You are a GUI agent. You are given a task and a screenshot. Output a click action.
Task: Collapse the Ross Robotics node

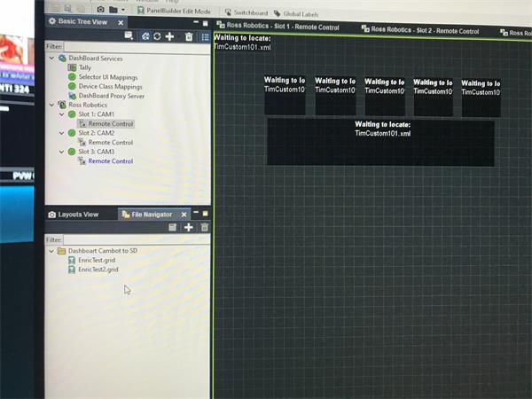point(51,105)
